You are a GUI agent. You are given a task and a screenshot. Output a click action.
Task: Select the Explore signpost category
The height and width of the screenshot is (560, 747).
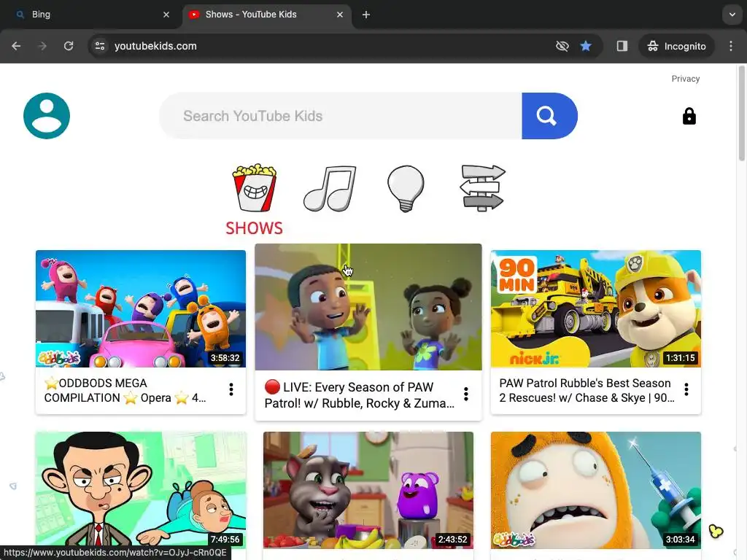483,187
